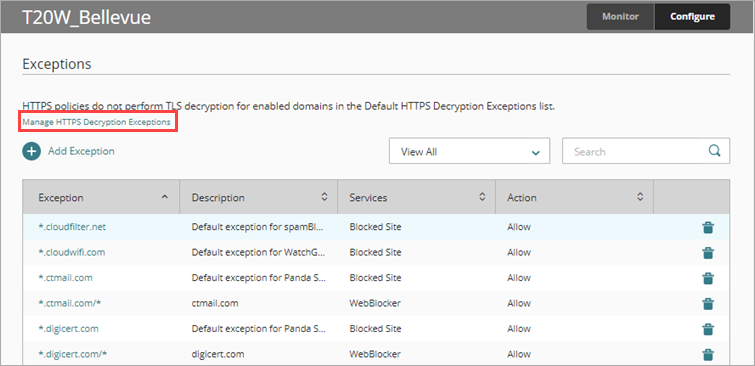Select 'Allow' in *.digicert.com/* row
The image size is (755, 366).
[519, 354]
